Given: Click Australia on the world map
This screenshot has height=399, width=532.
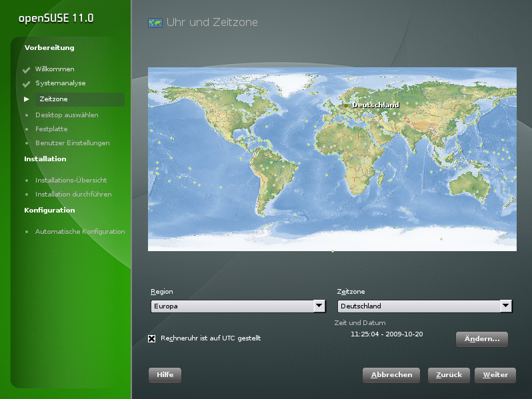Looking at the screenshot, I should [469, 186].
